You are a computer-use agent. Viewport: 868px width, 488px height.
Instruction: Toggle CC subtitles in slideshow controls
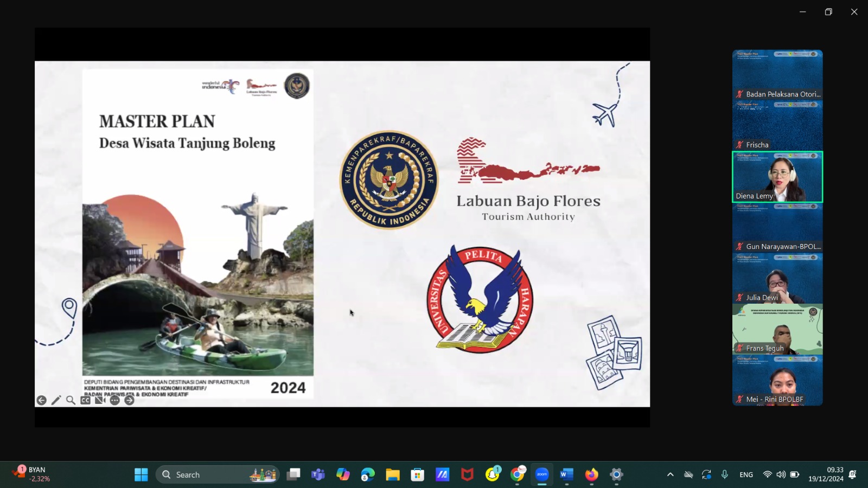85,400
